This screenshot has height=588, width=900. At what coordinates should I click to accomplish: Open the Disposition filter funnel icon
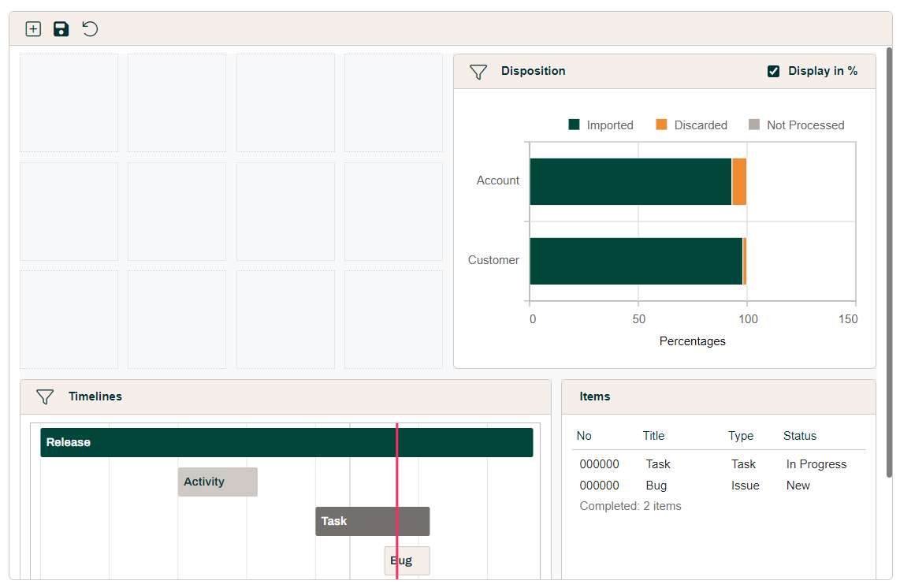click(x=478, y=72)
